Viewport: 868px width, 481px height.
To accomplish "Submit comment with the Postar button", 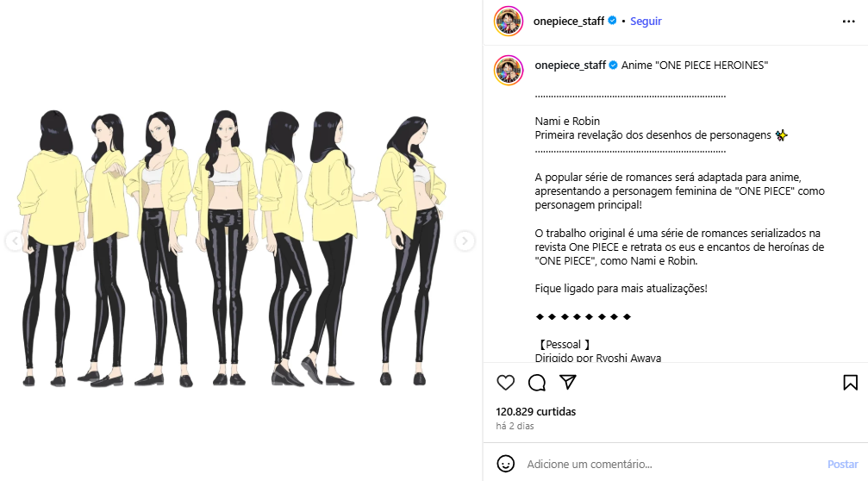I will pyautogui.click(x=842, y=464).
